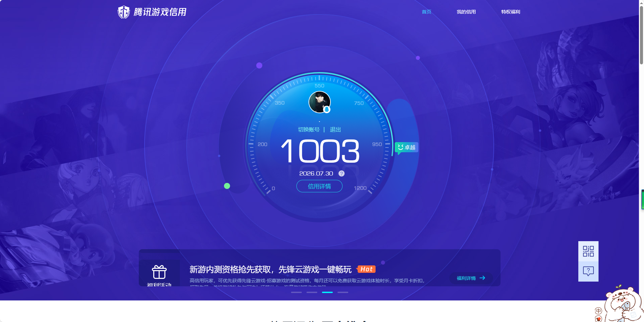Click the orange Hot badge
The image size is (644, 322).
pos(366,269)
